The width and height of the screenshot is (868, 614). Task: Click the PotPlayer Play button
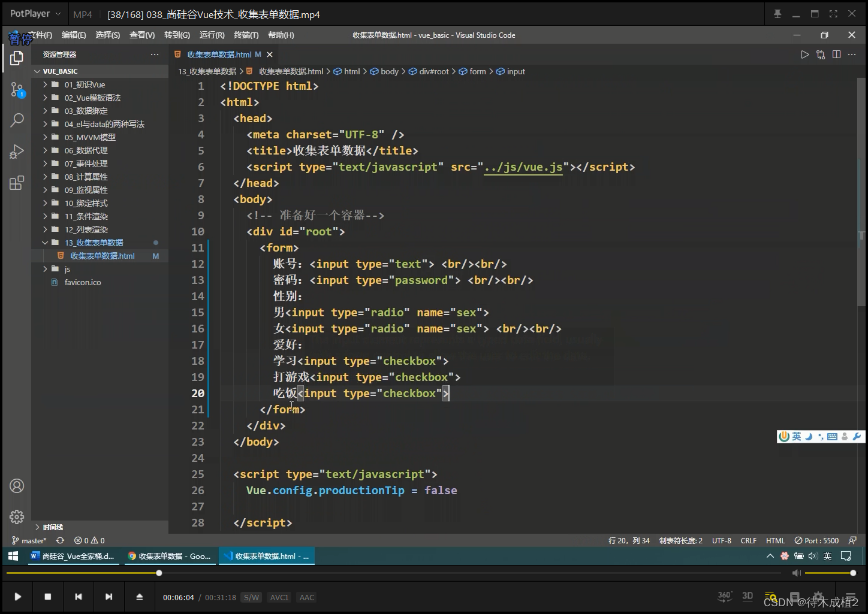[x=18, y=597]
